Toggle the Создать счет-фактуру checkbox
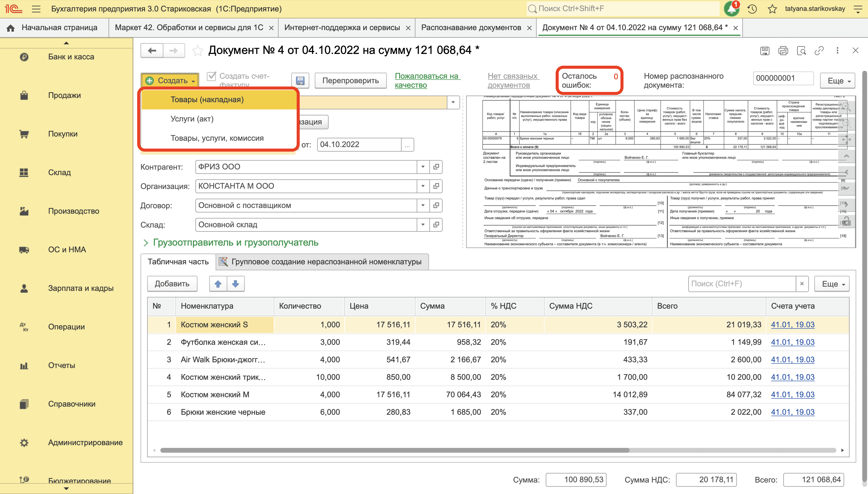 coord(211,76)
